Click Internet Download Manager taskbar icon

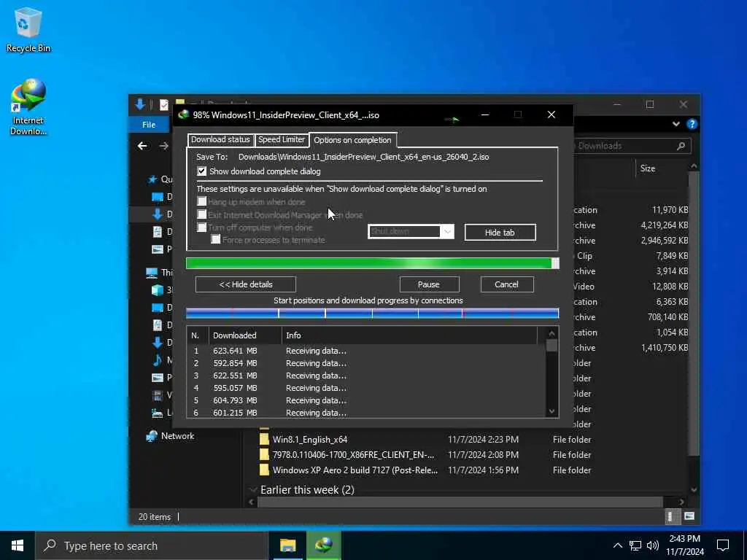pos(323,545)
